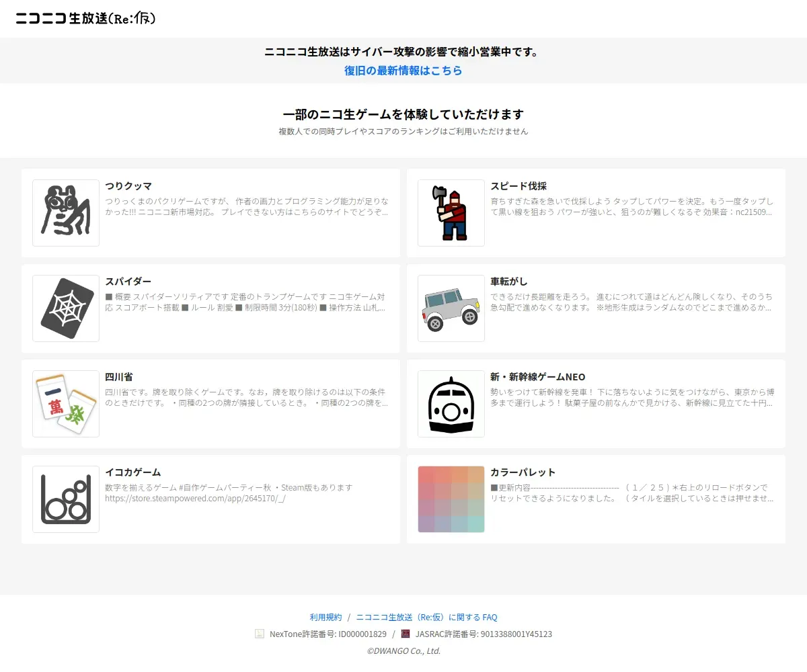Open the ニコニコ生放送 FAQ link

(x=426, y=617)
